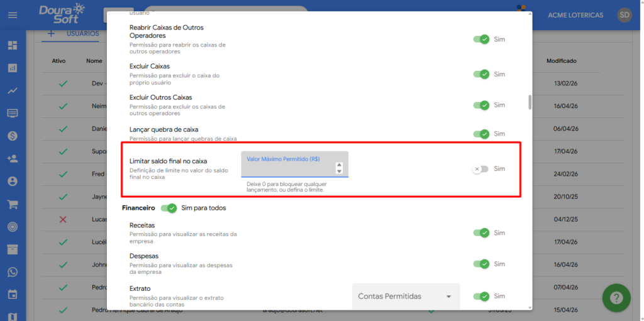
Task: Open the shopping cart sidebar icon
Action: point(13,204)
